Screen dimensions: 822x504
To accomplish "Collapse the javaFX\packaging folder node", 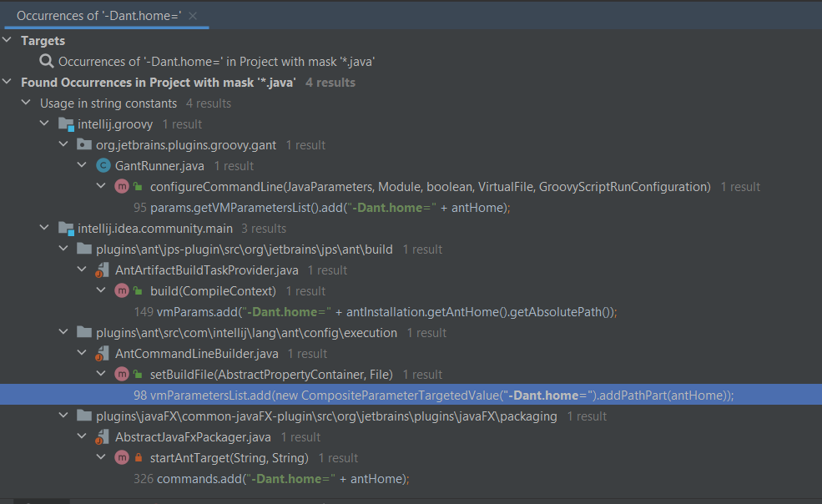I will (63, 416).
